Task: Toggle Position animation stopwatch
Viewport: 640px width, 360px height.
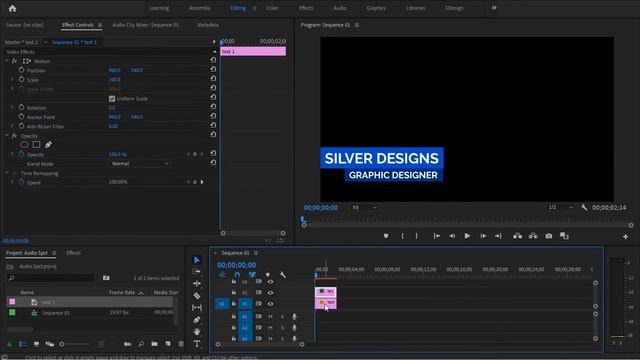Action: [21, 70]
